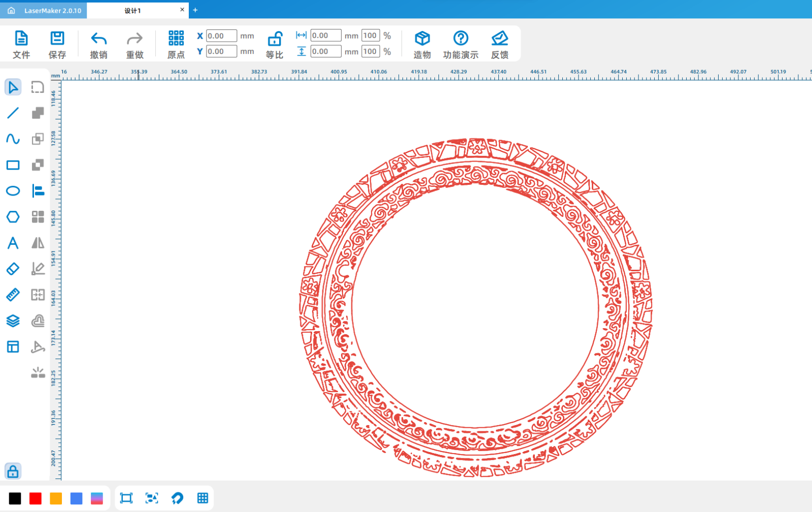This screenshot has width=812, height=512.
Task: Switch to the 设计1 tab
Action: pos(133,10)
